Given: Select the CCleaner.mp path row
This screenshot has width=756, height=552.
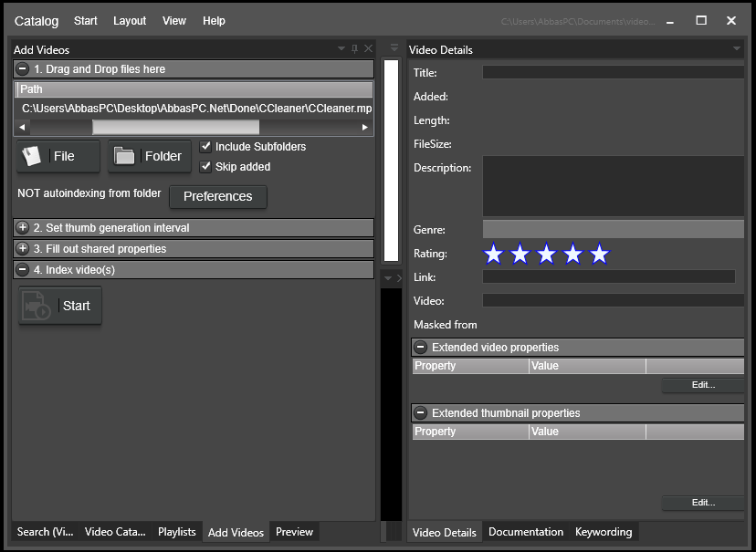Looking at the screenshot, I should click(x=194, y=109).
